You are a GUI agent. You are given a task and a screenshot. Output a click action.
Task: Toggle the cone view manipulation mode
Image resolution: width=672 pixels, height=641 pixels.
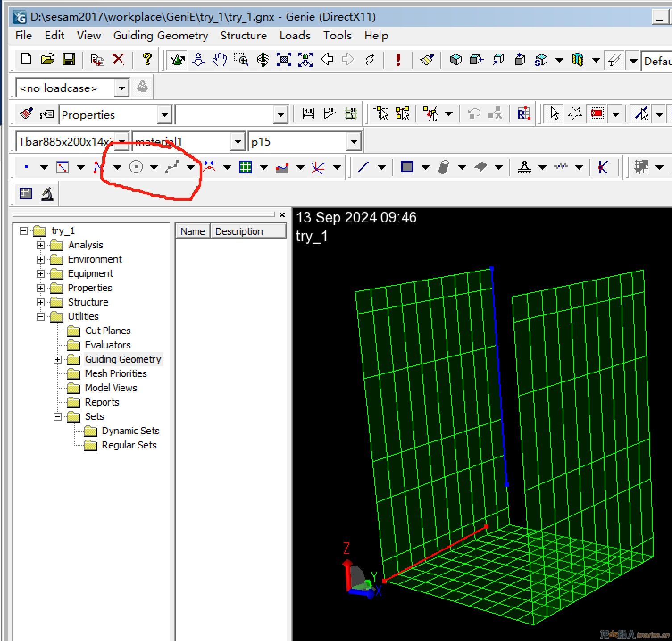178,59
